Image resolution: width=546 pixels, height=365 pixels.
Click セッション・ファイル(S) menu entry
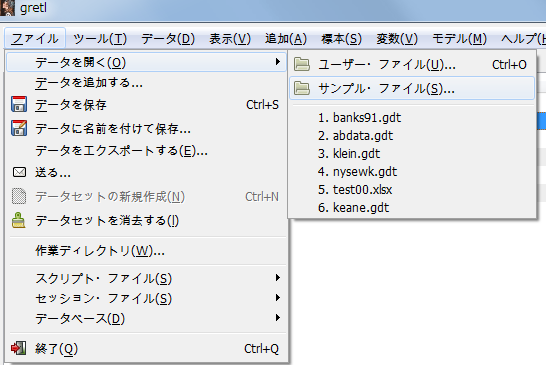pyautogui.click(x=146, y=298)
